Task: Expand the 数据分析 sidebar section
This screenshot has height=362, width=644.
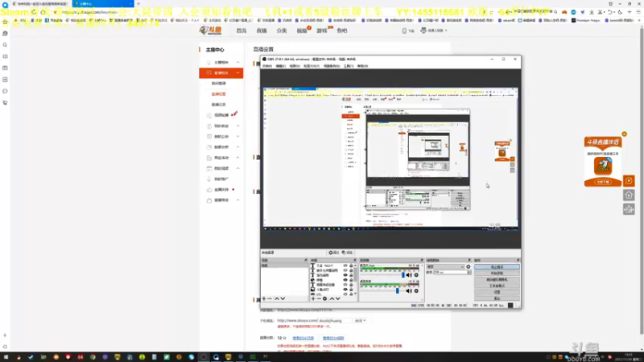Action: tap(221, 147)
